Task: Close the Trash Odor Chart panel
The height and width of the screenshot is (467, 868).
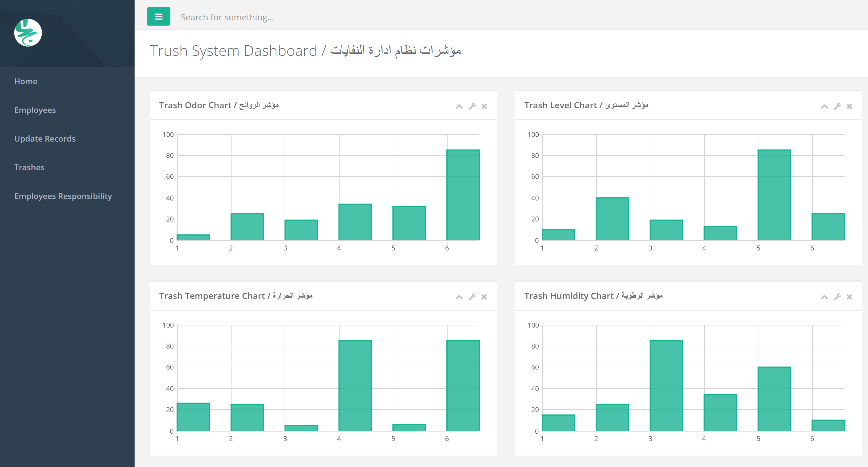Action: click(484, 106)
